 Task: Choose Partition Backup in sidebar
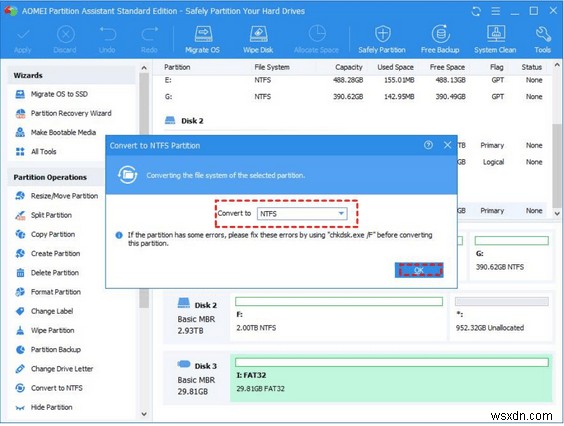pos(48,350)
